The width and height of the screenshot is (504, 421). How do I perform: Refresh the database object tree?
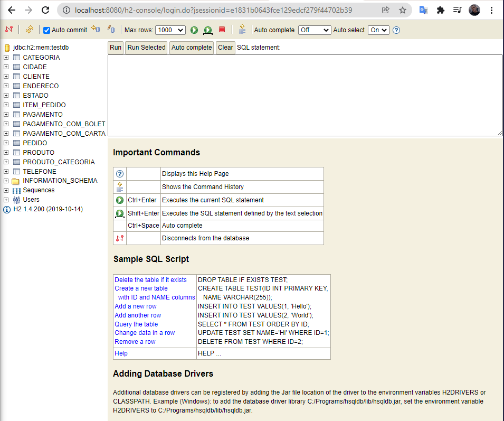30,30
